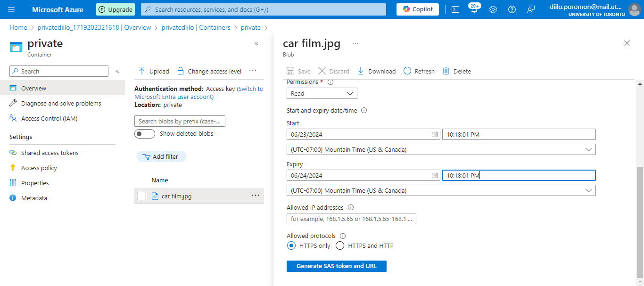
Task: Go to Access Control (IAM)
Action: coord(49,119)
